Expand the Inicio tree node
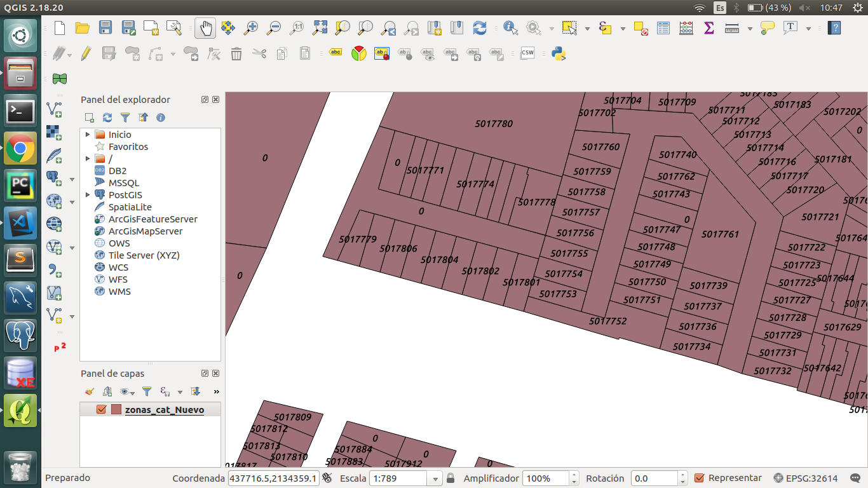Image resolution: width=868 pixels, height=488 pixels. tap(88, 135)
